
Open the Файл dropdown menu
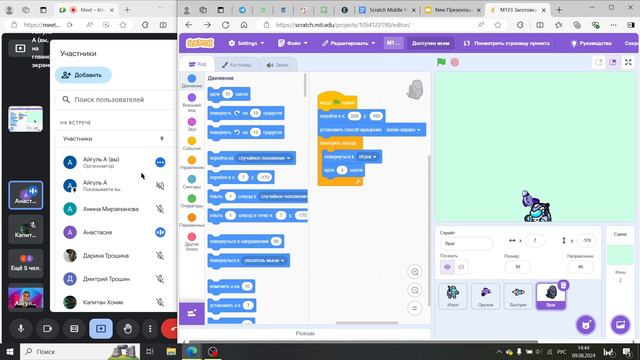[x=293, y=43]
